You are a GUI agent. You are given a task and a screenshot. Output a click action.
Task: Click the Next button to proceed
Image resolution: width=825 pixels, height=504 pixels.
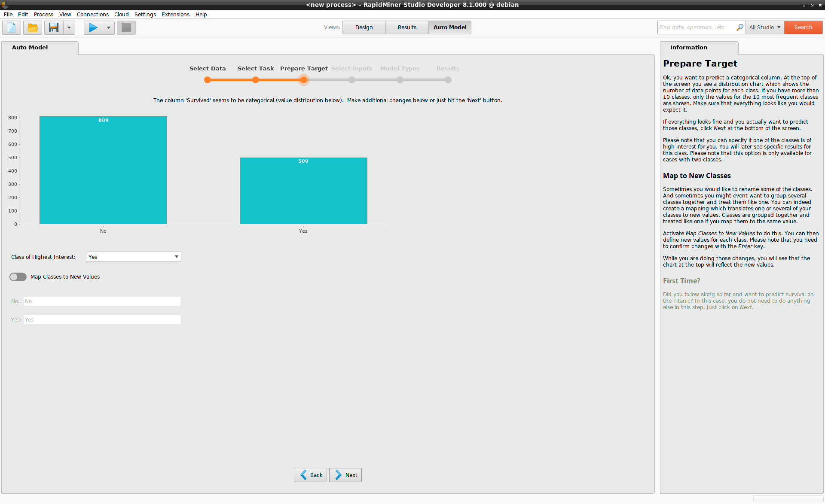(x=346, y=474)
